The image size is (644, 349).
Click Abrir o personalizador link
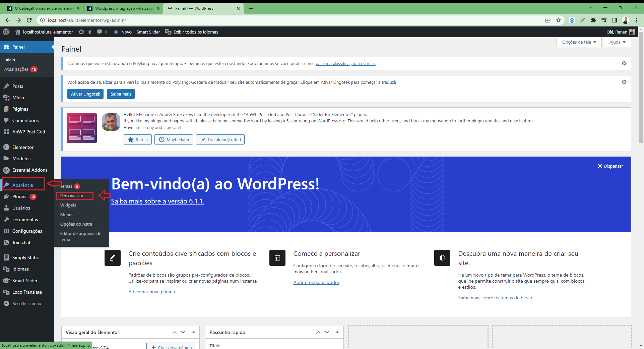(x=316, y=282)
